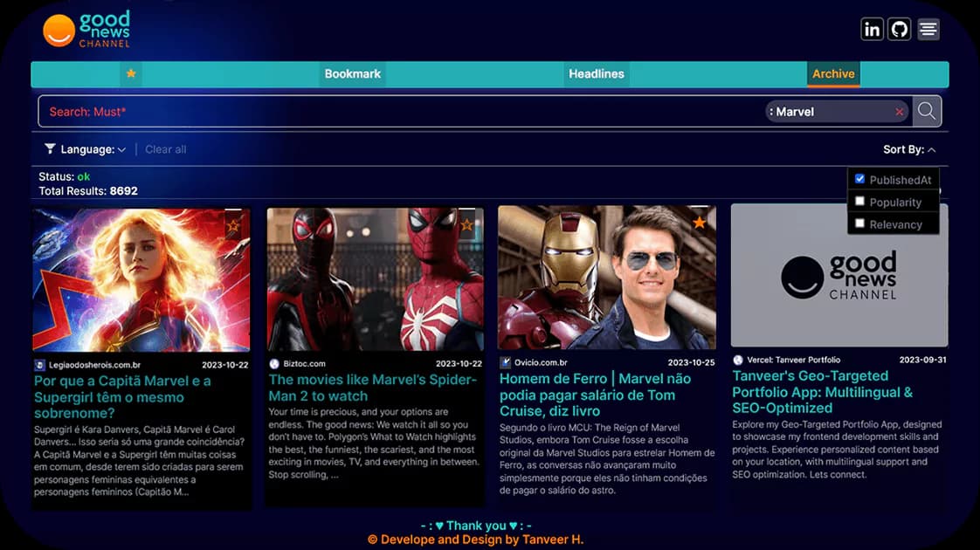Viewport: 980px width, 550px height.
Task: Open the Capitã Marvel article image
Action: (x=141, y=280)
